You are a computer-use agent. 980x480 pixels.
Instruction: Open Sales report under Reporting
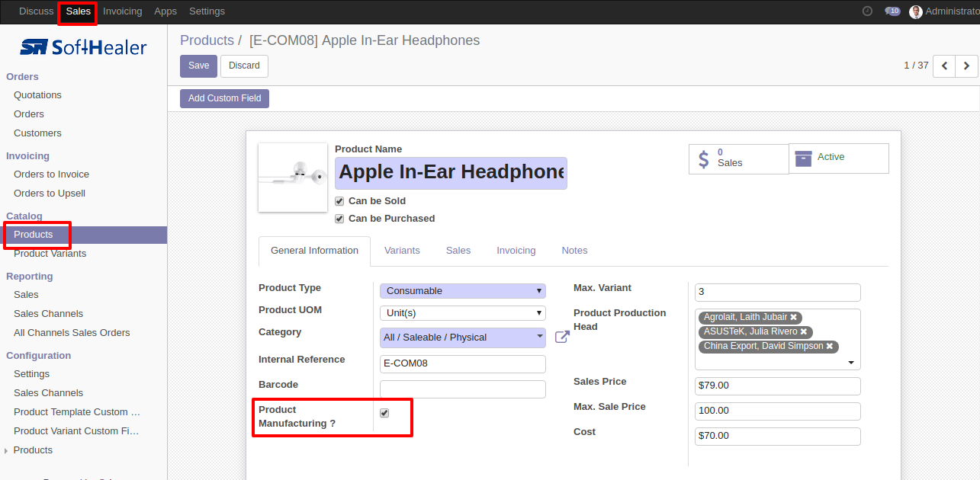(x=26, y=295)
